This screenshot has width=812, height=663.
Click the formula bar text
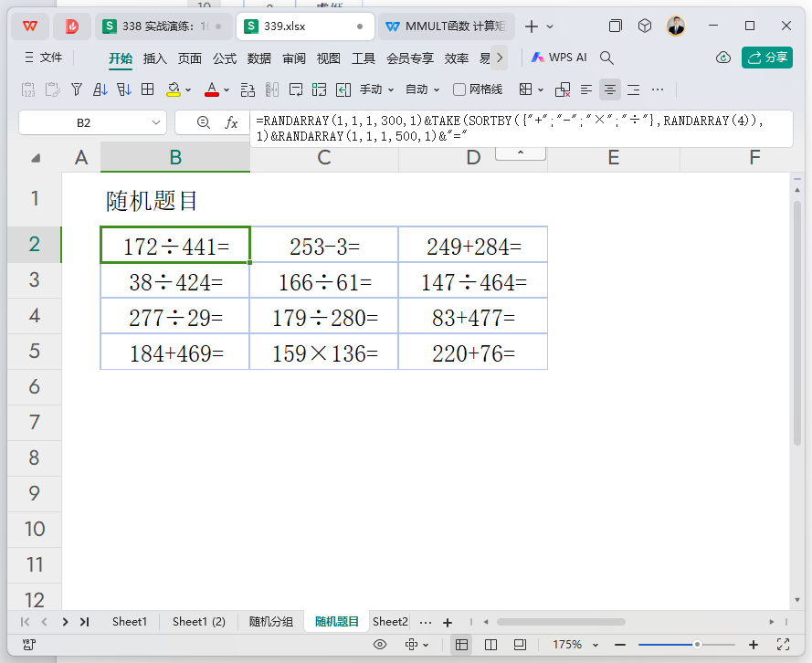point(521,129)
